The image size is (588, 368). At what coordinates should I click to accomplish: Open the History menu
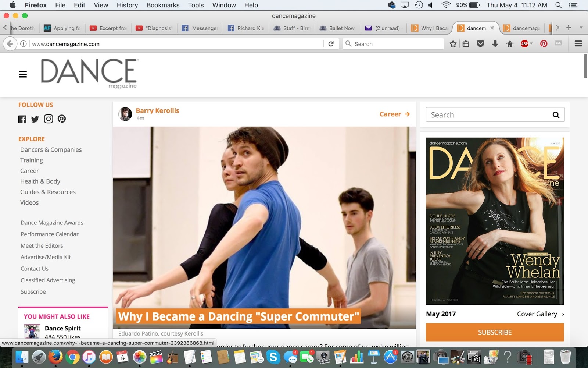(x=127, y=5)
